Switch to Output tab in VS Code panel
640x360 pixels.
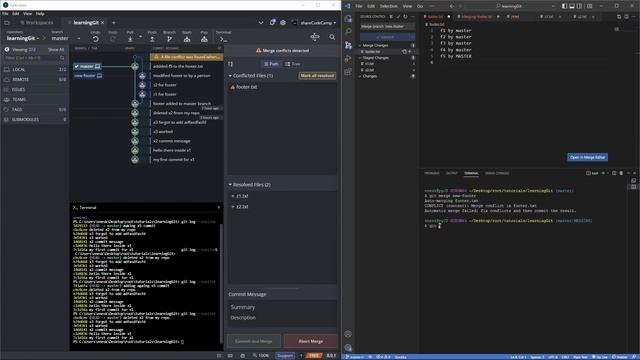tap(451, 173)
